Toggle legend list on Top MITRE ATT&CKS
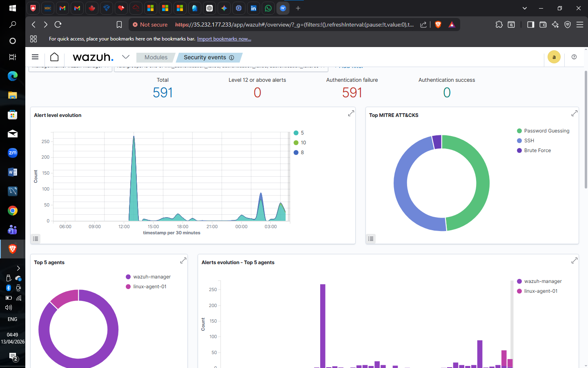588x368 pixels. (x=371, y=239)
